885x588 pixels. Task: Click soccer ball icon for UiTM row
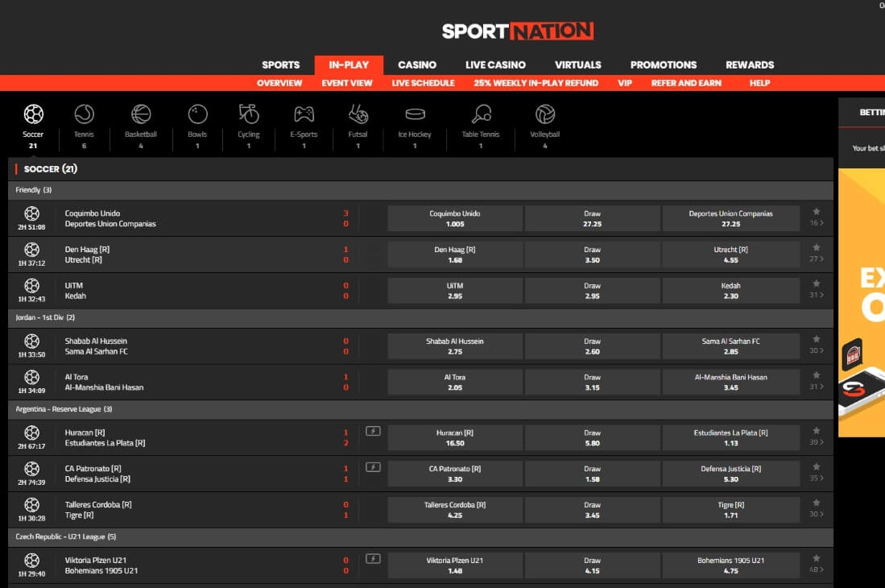coord(31,285)
